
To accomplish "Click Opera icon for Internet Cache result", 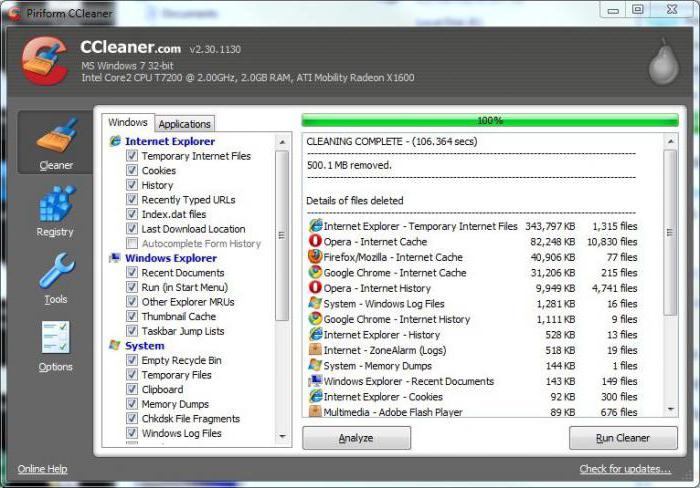I will pyautogui.click(x=315, y=241).
